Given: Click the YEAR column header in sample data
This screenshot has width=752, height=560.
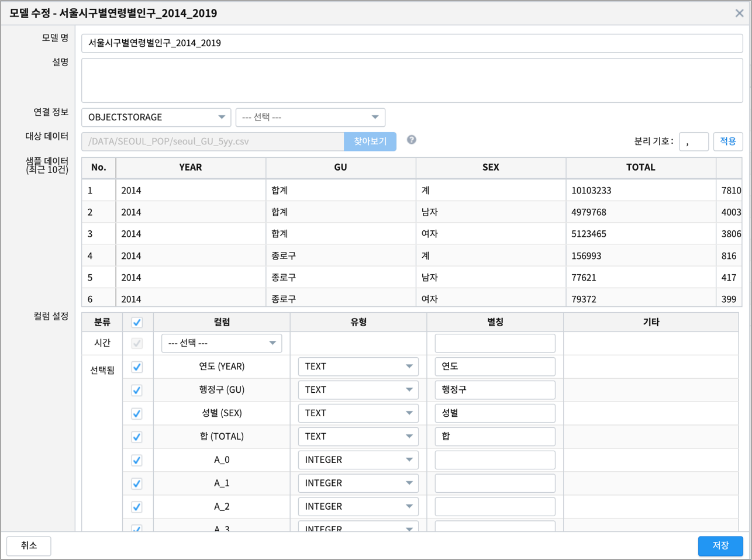Looking at the screenshot, I should (x=191, y=167).
